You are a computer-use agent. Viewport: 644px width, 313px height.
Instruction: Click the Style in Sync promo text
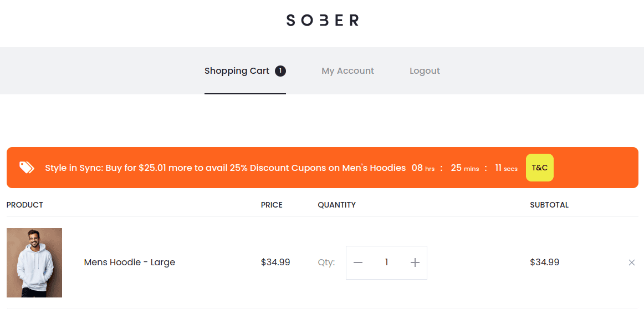coord(225,168)
